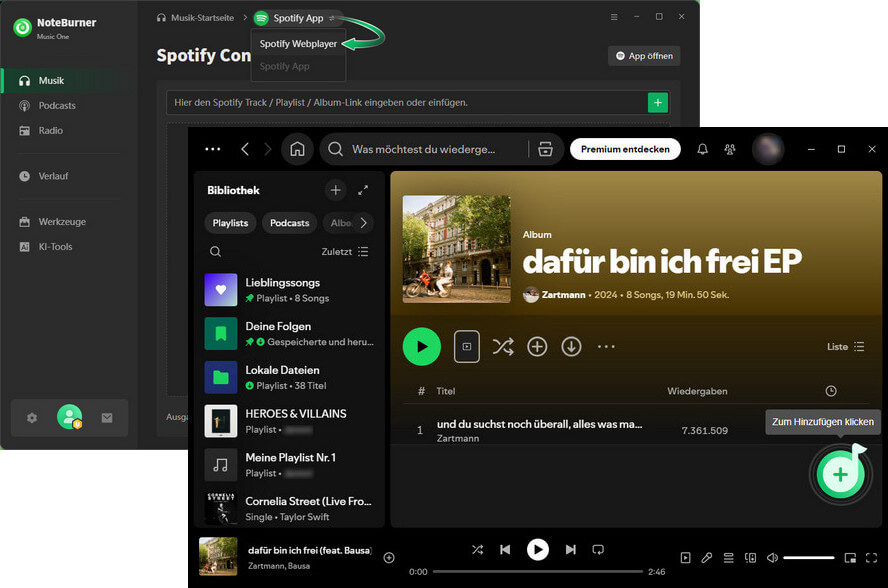Open the HEROES & VILLAINS playlist
Viewport: 888px width, 588px height.
pos(290,421)
